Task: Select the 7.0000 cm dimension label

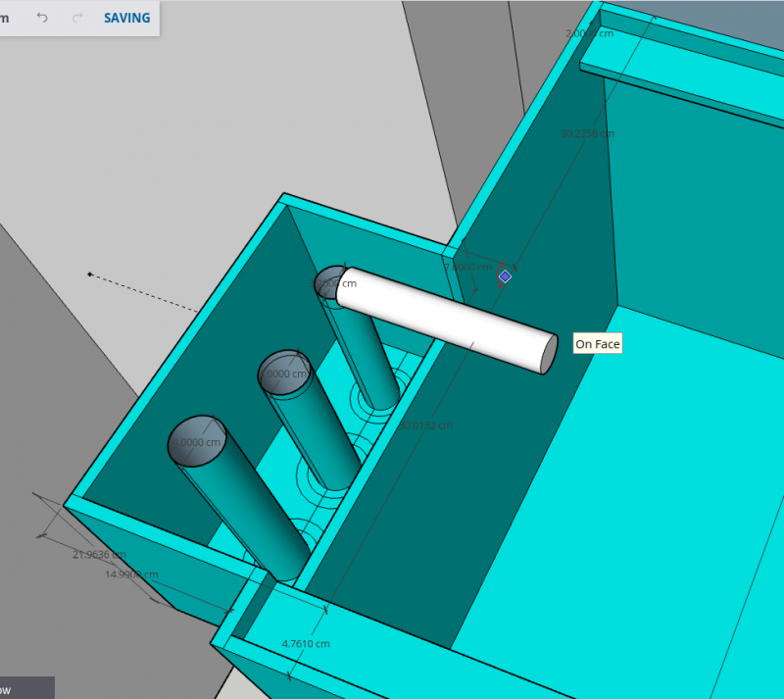Action: click(x=468, y=268)
